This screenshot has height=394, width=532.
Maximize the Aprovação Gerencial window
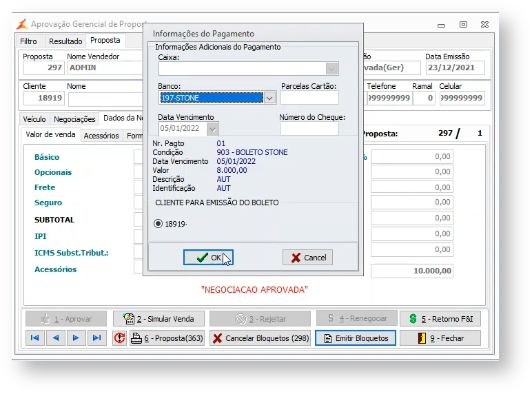coord(463,24)
